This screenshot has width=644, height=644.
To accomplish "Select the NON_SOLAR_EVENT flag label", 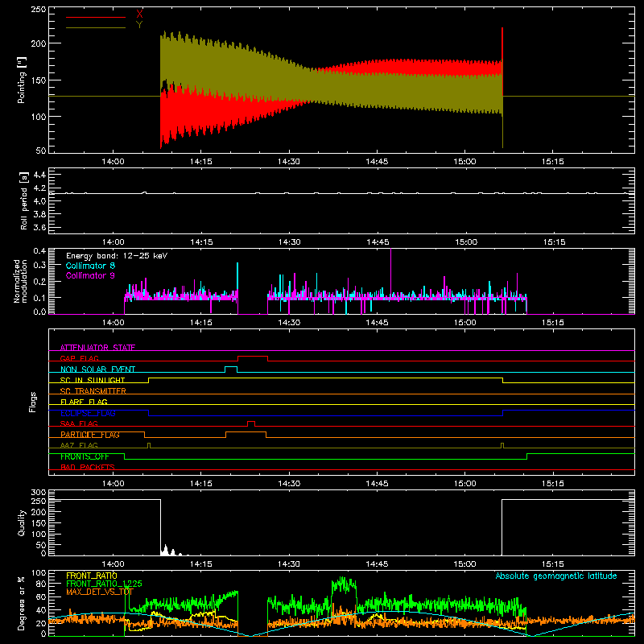I will (x=97, y=369).
